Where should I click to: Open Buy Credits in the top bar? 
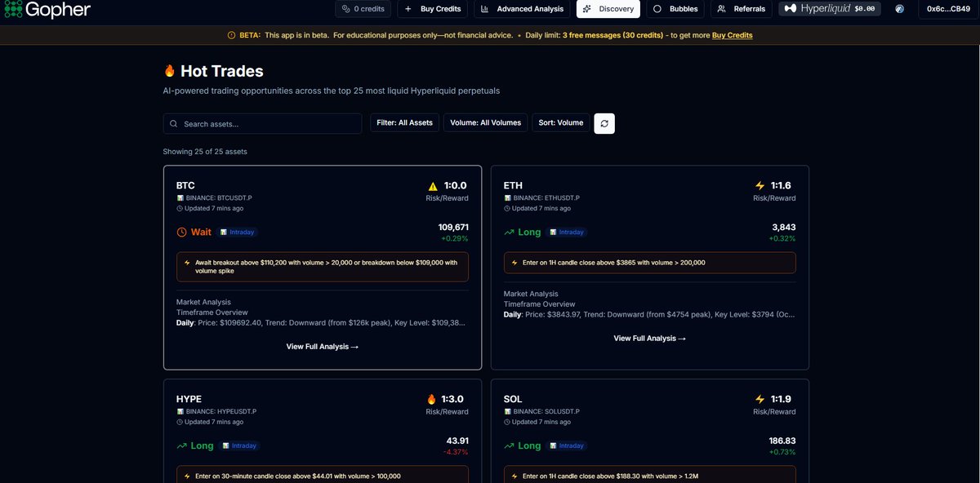click(x=433, y=9)
